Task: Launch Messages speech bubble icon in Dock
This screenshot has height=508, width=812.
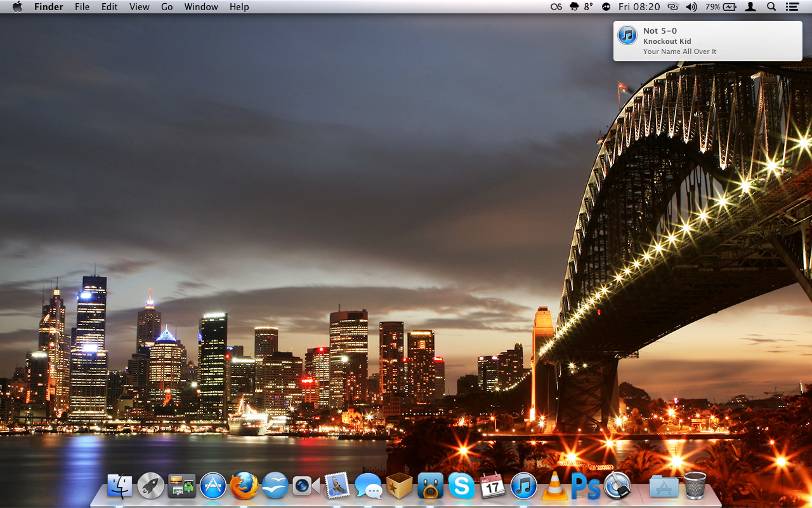Action: 369,487
